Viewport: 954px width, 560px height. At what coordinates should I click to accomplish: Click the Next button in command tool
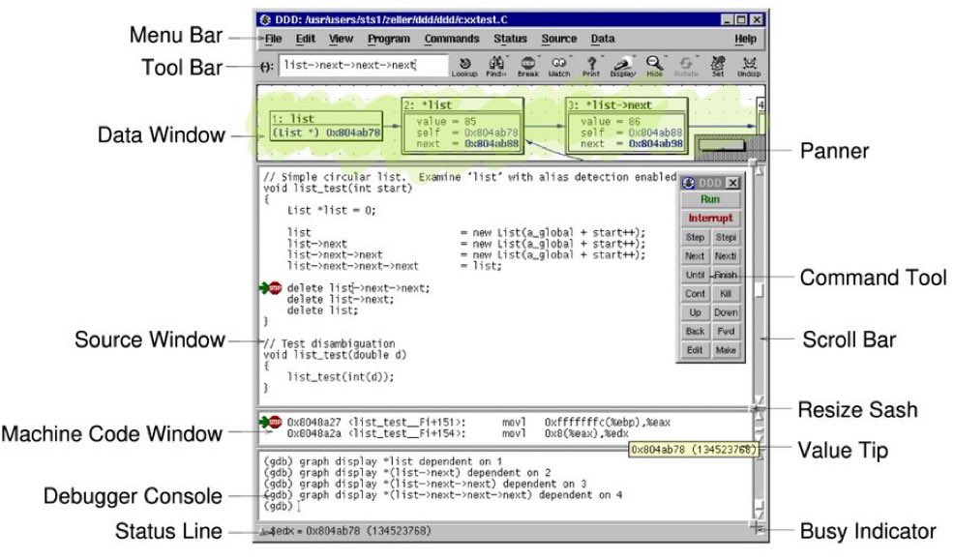695,256
